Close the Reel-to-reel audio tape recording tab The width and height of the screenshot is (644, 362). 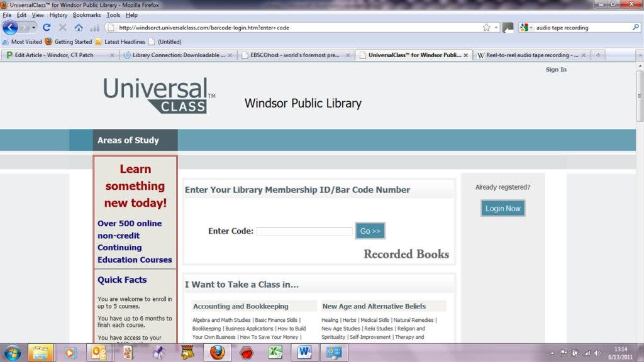pyautogui.click(x=583, y=55)
